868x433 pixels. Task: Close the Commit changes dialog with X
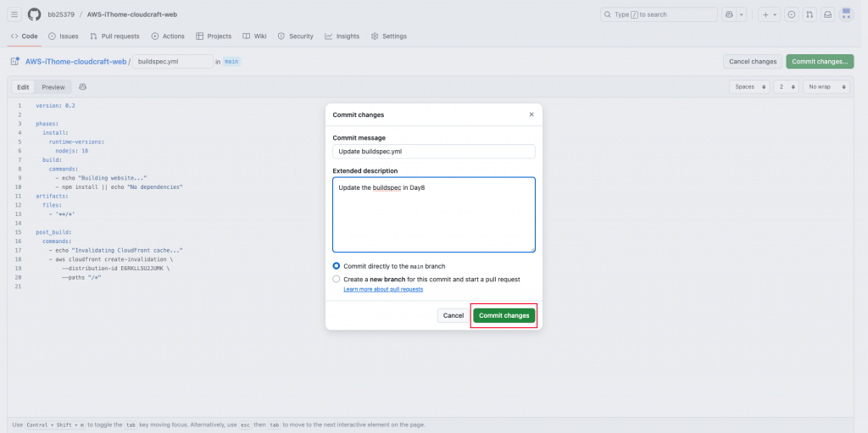(531, 114)
